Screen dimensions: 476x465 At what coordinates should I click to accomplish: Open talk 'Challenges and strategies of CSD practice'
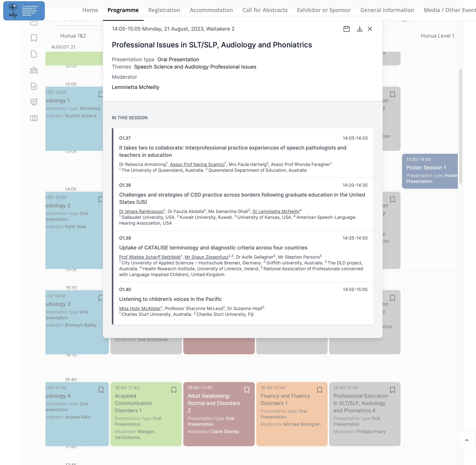(x=242, y=198)
